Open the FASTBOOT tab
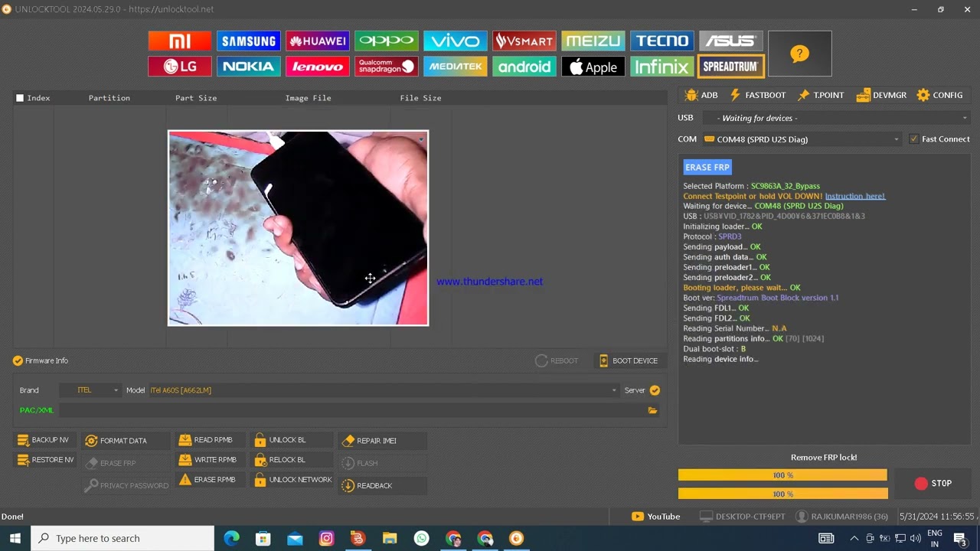The height and width of the screenshot is (551, 980). pos(757,95)
